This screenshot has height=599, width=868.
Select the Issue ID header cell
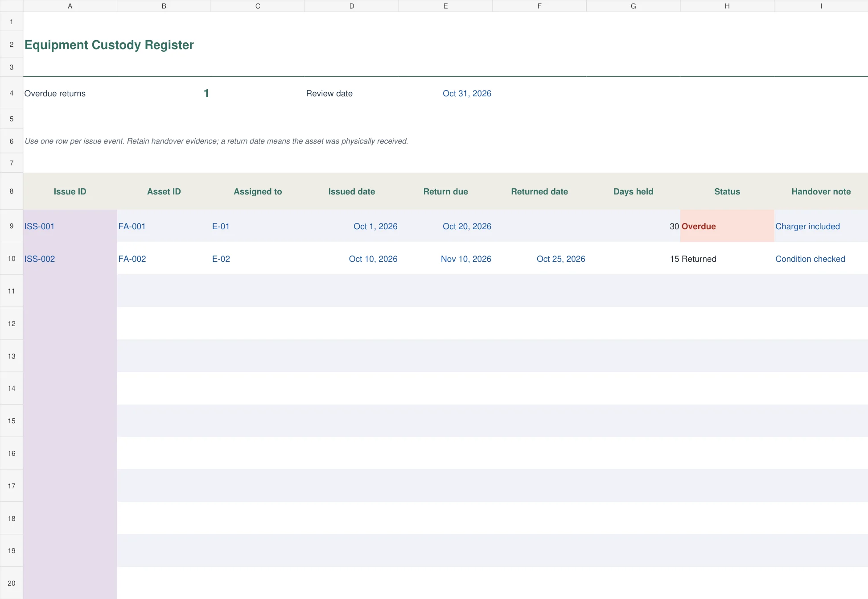click(x=70, y=191)
